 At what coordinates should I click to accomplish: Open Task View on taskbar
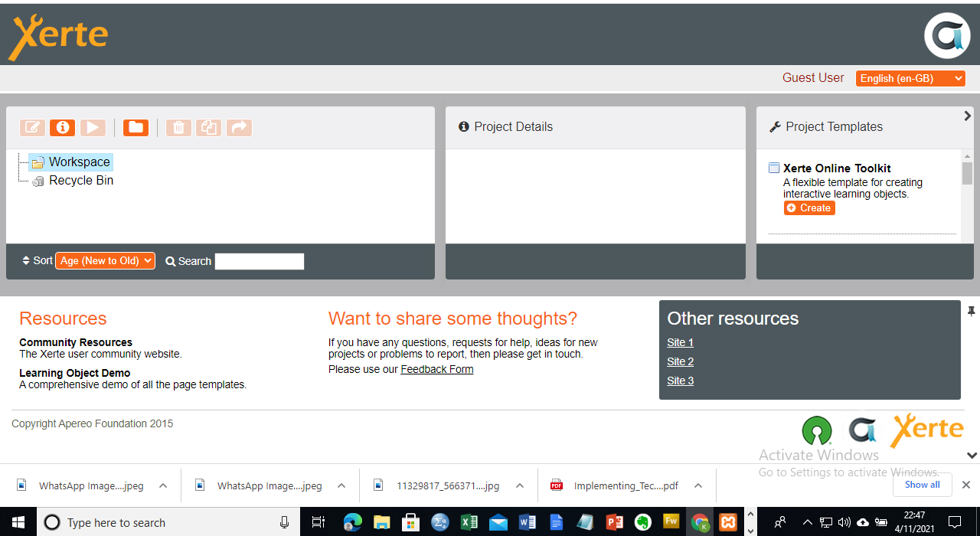pos(318,522)
